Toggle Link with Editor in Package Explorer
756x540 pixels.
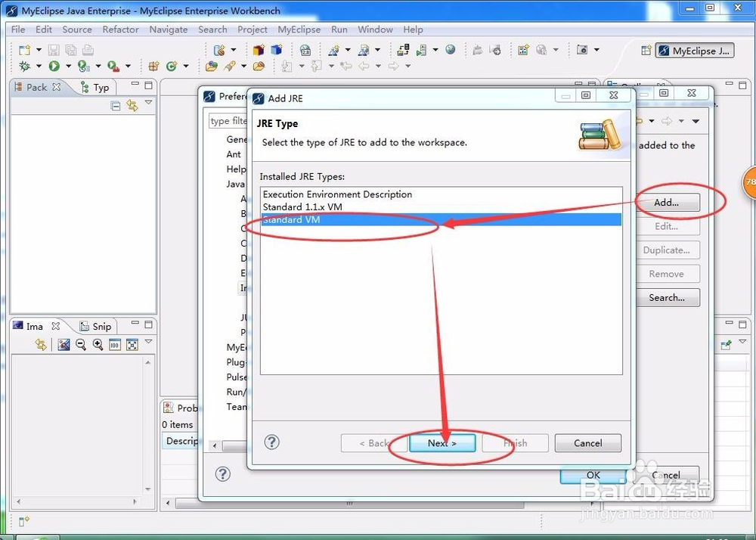(x=132, y=105)
